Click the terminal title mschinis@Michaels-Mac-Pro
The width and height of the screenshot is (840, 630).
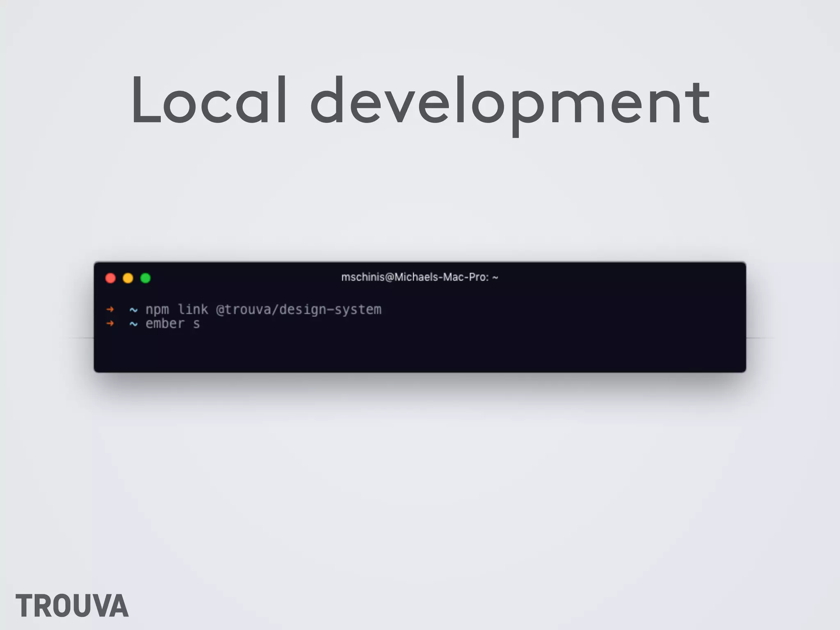420,277
